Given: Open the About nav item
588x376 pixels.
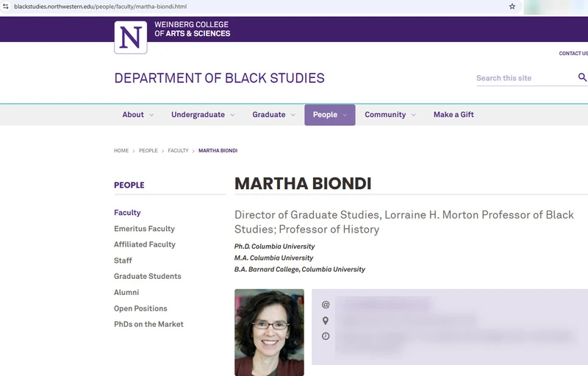Looking at the screenshot, I should pos(133,115).
